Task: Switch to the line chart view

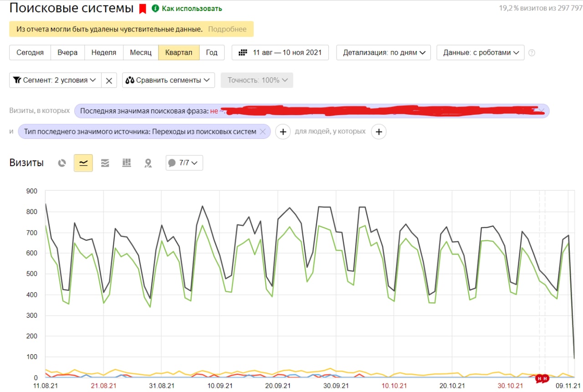Action: [x=83, y=163]
